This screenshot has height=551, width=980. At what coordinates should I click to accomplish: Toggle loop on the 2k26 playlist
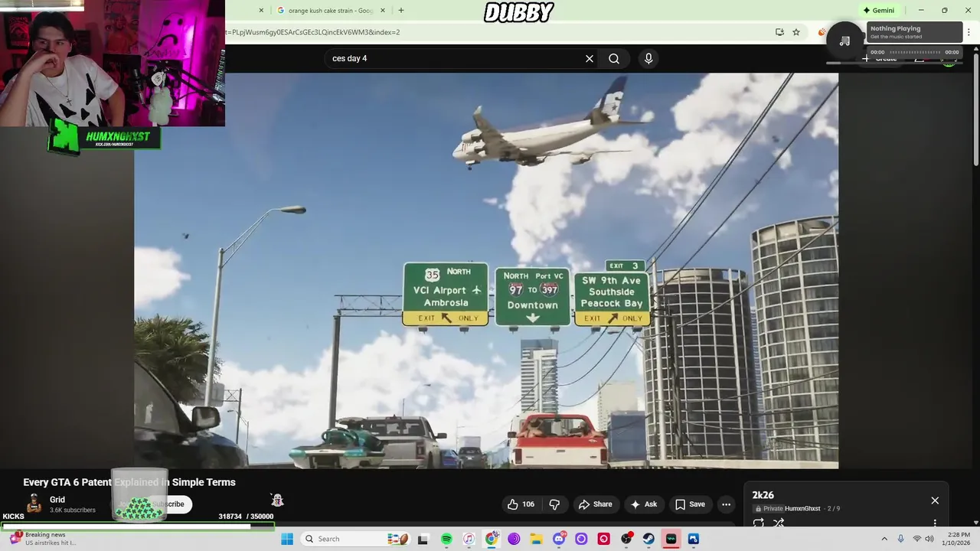coord(758,523)
